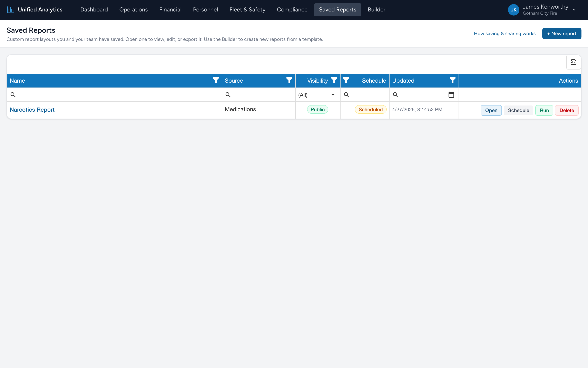Click the 4/27/2026, 3:14:52 PM timestamp
Image resolution: width=588 pixels, height=368 pixels.
coord(417,110)
